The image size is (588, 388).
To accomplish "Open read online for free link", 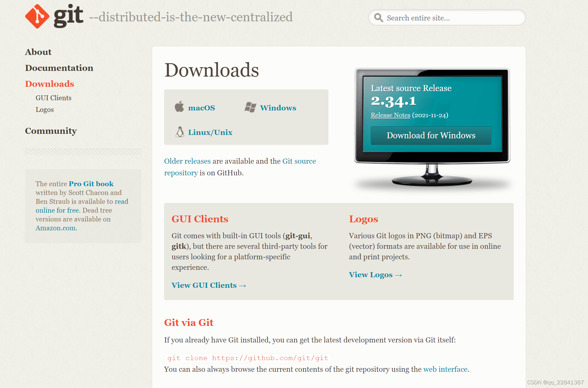I will [x=82, y=206].
